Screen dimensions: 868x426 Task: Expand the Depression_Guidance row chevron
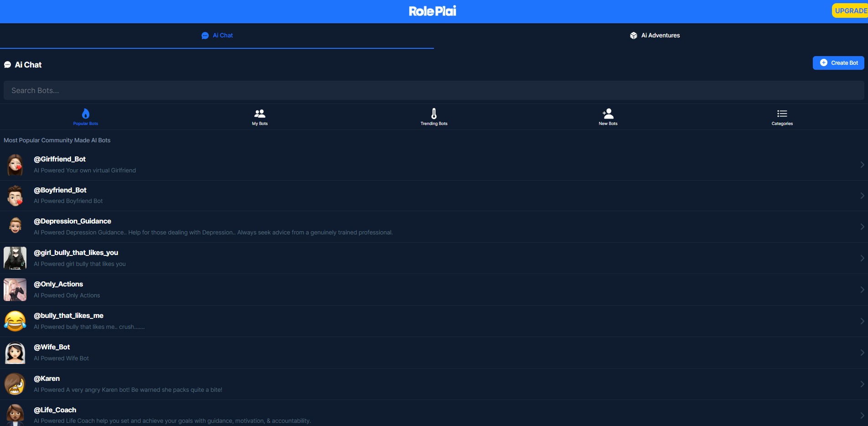862,227
